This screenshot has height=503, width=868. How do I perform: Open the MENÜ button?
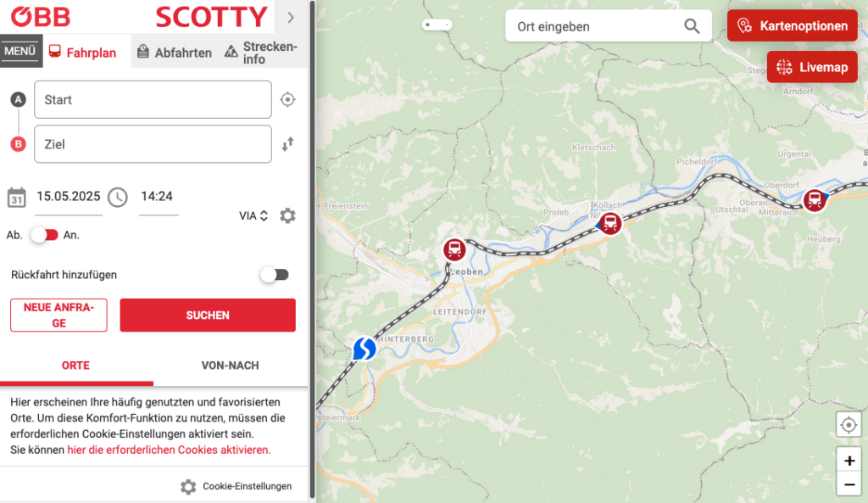click(x=21, y=51)
